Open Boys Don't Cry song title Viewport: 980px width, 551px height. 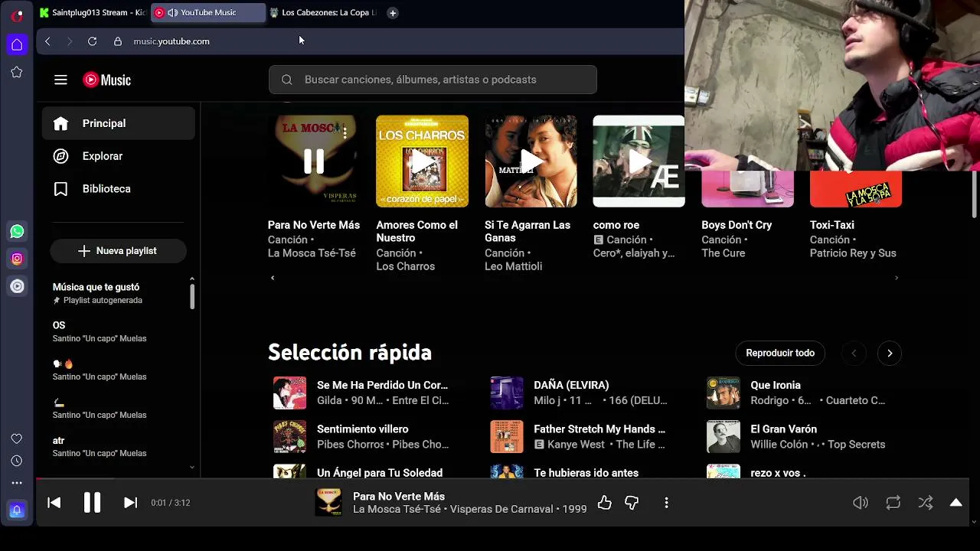coord(737,225)
